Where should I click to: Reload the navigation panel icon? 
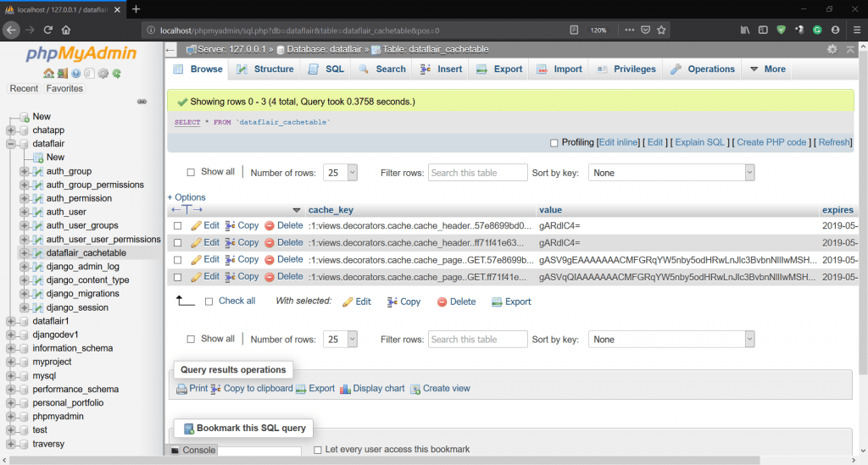(x=117, y=74)
